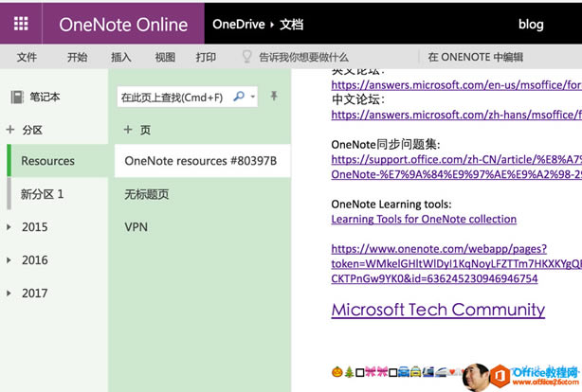
Task: Expand the 2015 section group
Action: tap(9, 227)
